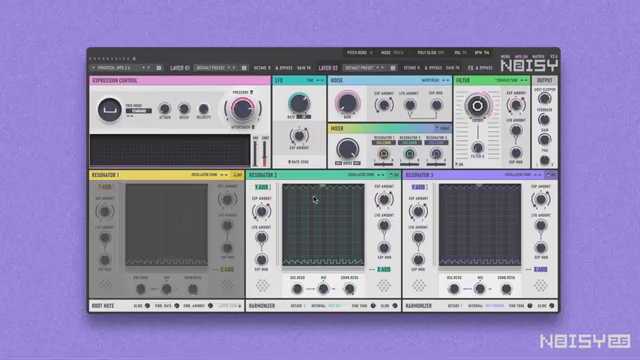640x360 pixels.
Task: Go to previous global preset arrow
Action: [143, 68]
